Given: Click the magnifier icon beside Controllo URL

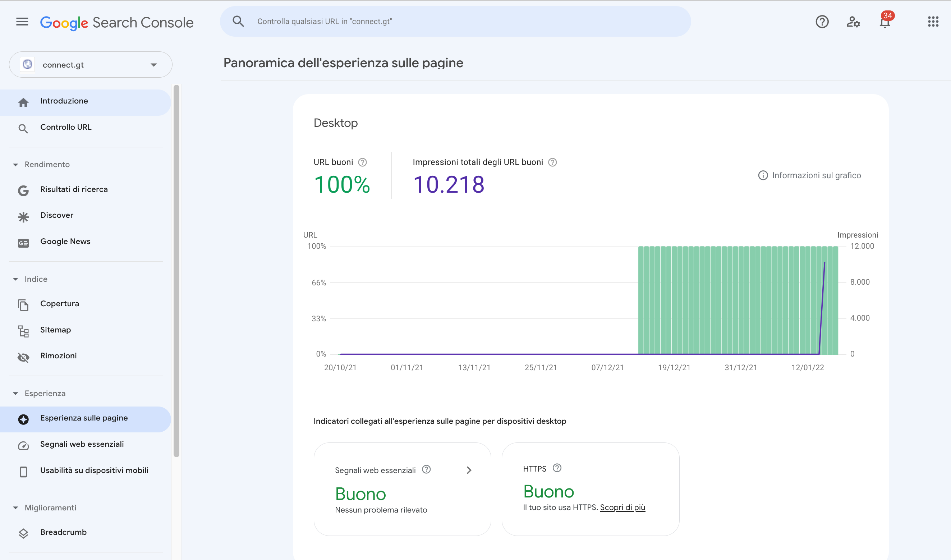Looking at the screenshot, I should [23, 129].
